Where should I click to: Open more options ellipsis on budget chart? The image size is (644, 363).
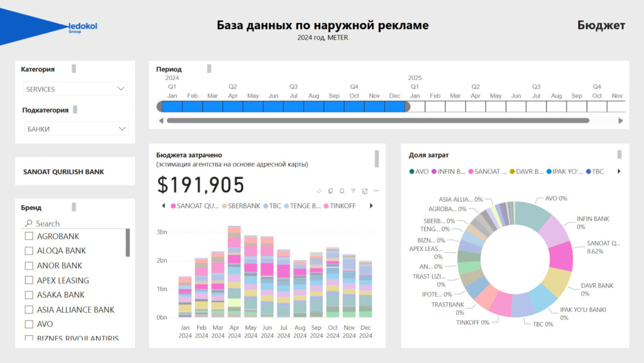click(376, 191)
